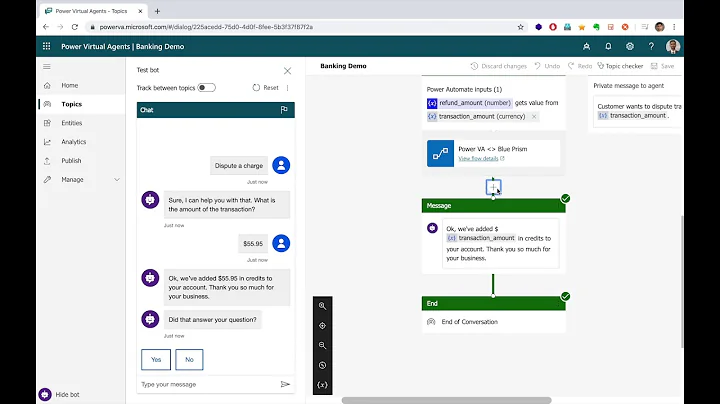The width and height of the screenshot is (720, 404).
Task: Select refund_amount (number) variable chip
Action: pyautogui.click(x=469, y=103)
